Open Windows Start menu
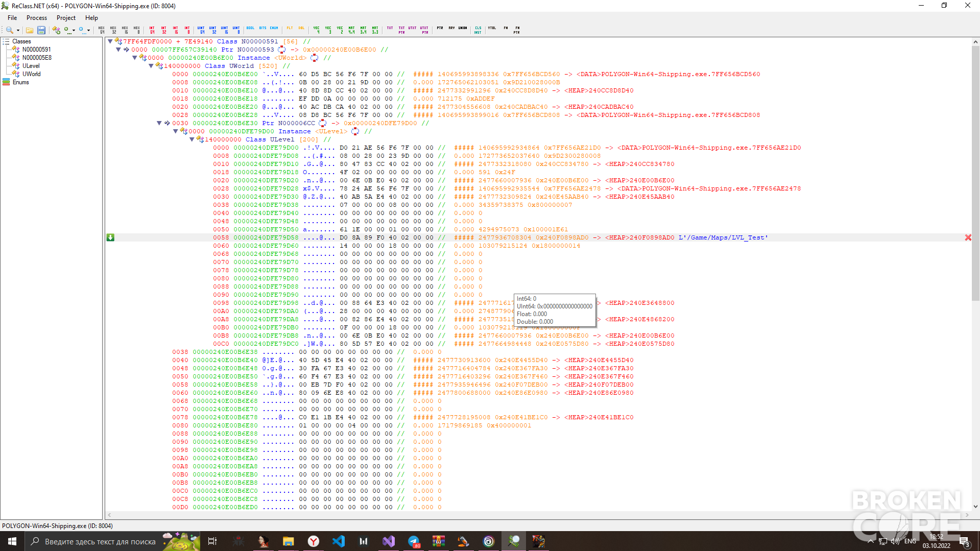Screen dimensions: 980x551 [x=12, y=541]
